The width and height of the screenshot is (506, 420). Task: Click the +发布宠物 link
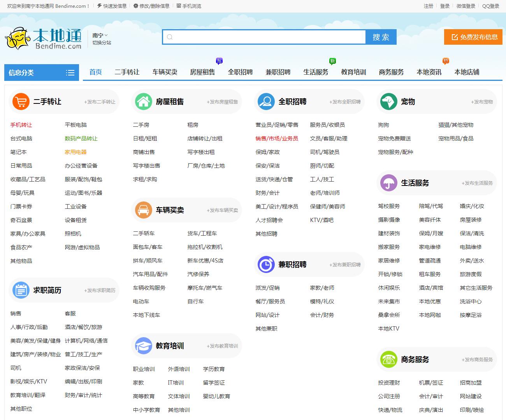[482, 102]
